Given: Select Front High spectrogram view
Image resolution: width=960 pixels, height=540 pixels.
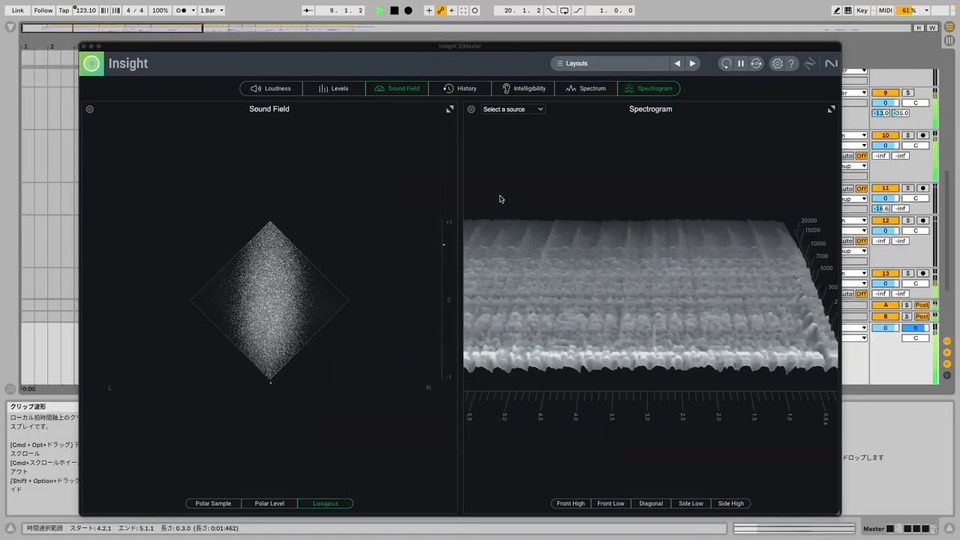Looking at the screenshot, I should pos(571,503).
